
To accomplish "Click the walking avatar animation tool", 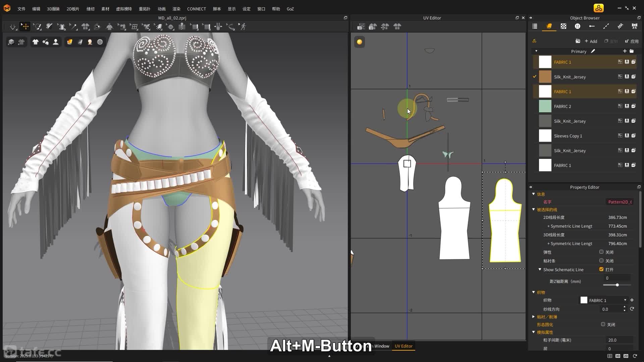I will (243, 26).
